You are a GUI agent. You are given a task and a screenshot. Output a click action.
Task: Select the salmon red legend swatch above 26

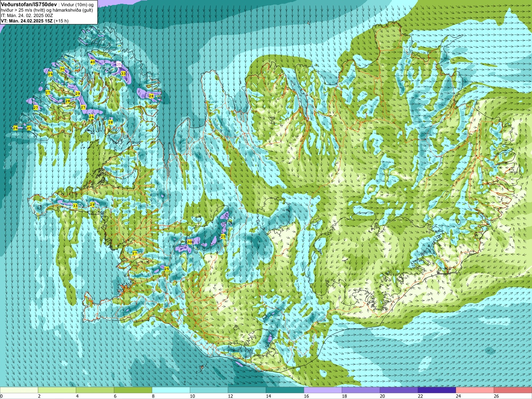[x=513, y=390]
